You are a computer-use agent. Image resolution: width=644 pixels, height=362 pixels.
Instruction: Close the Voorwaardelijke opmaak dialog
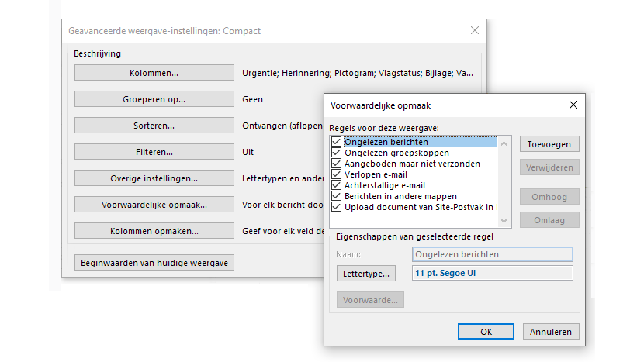click(573, 105)
